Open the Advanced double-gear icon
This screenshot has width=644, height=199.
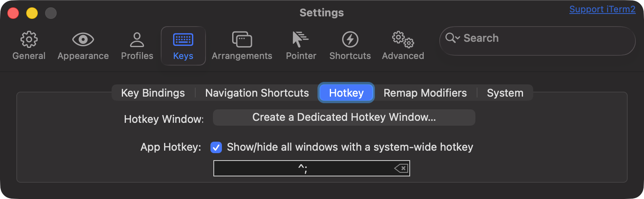point(403,39)
